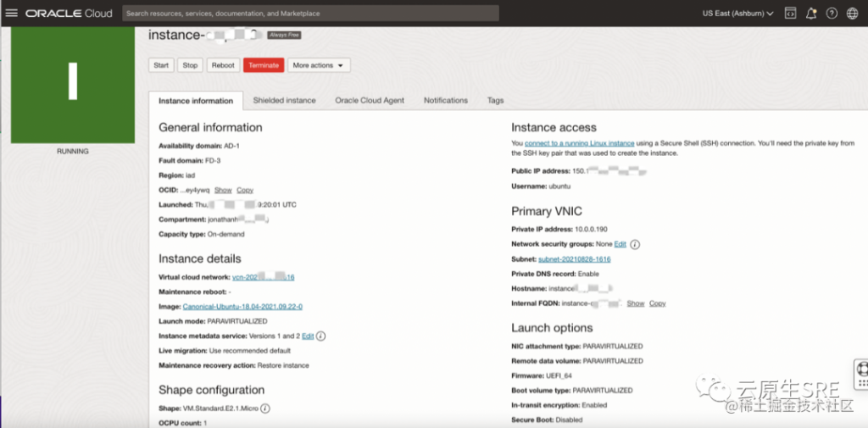Edit Network security groups
This screenshot has width=868, height=428.
[x=620, y=244]
